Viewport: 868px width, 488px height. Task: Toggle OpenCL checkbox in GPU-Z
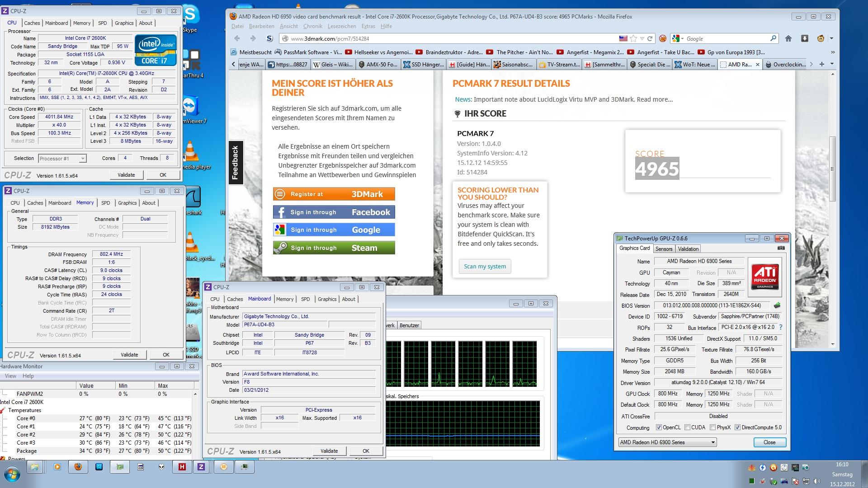click(x=659, y=427)
